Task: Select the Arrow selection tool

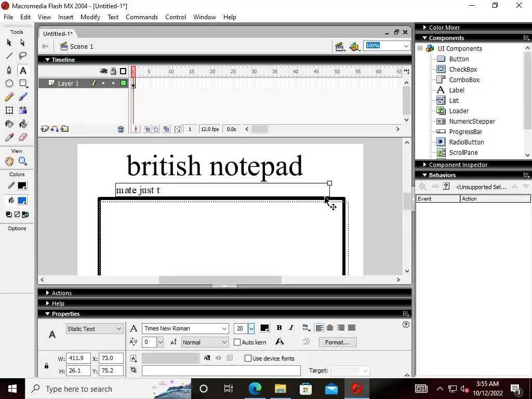Action: click(9, 43)
